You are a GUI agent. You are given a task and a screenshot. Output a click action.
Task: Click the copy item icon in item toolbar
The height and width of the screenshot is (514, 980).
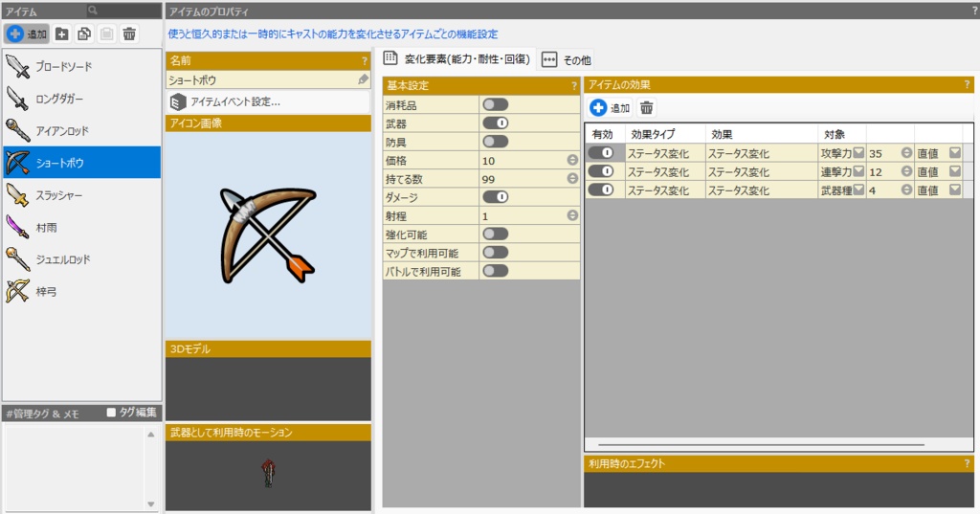point(84,34)
